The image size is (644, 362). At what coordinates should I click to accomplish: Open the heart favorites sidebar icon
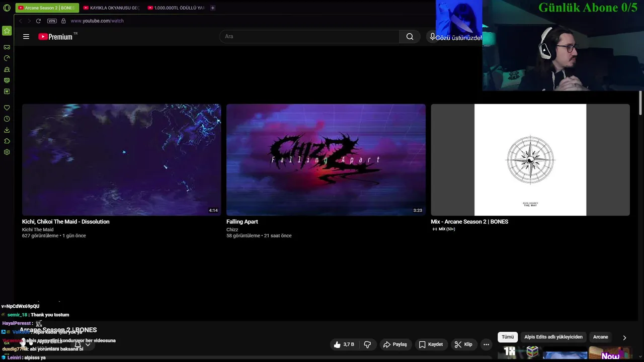[7, 108]
